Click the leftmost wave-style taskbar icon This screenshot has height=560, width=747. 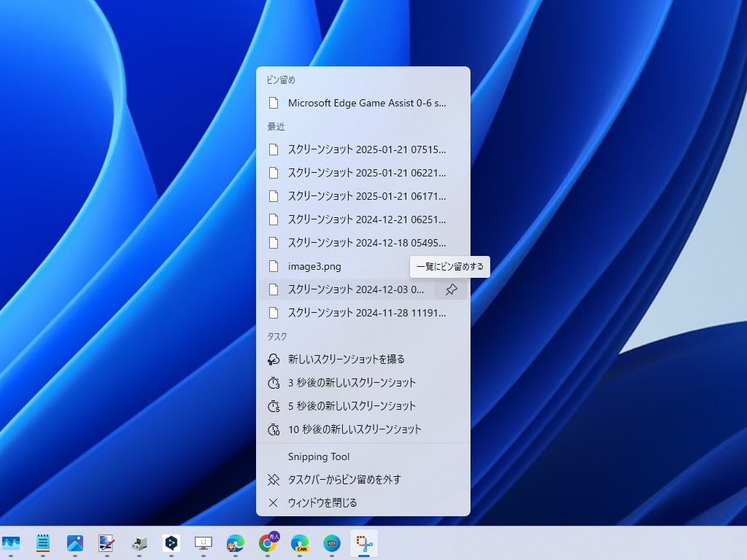coord(12,543)
